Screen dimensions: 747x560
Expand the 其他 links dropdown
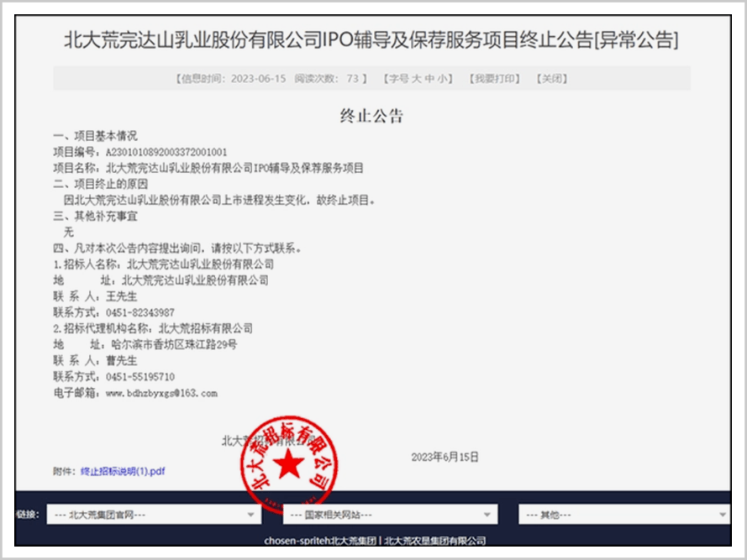623,515
